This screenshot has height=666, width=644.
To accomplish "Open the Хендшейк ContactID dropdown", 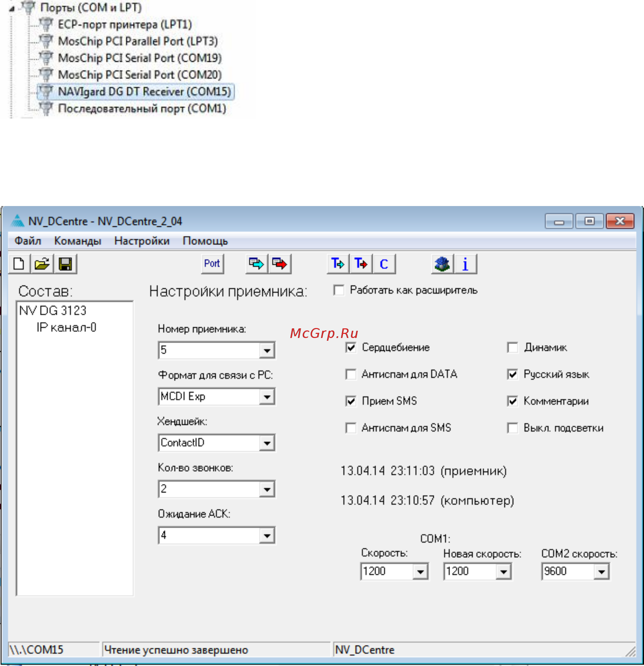I will (x=267, y=443).
